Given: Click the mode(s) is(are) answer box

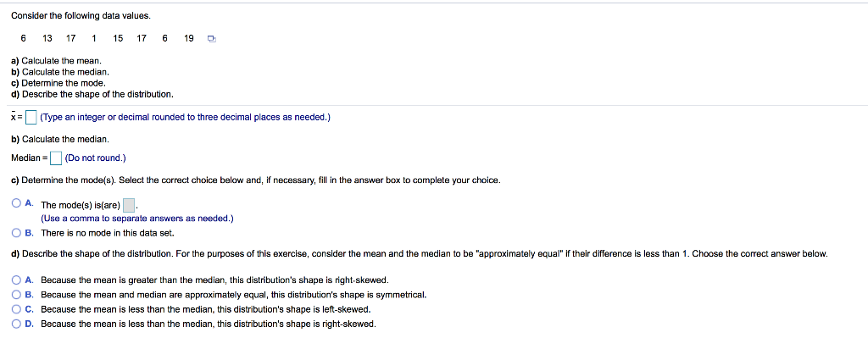Looking at the screenshot, I should point(129,205).
